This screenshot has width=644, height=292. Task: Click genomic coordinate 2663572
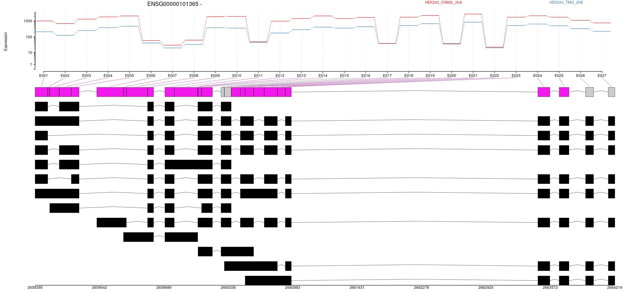pyautogui.click(x=550, y=287)
